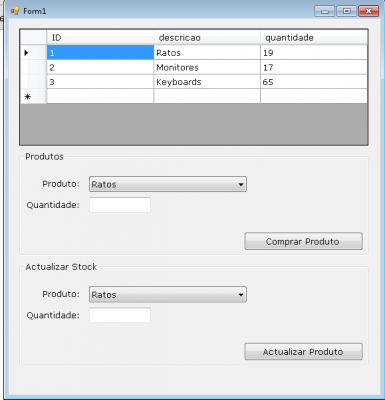Select the cell with ID 2

click(100, 67)
